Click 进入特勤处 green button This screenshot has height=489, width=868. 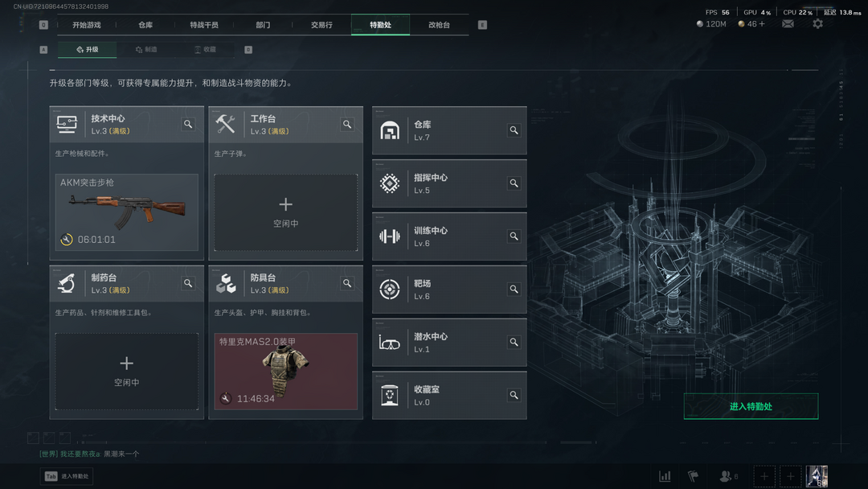[x=751, y=406]
